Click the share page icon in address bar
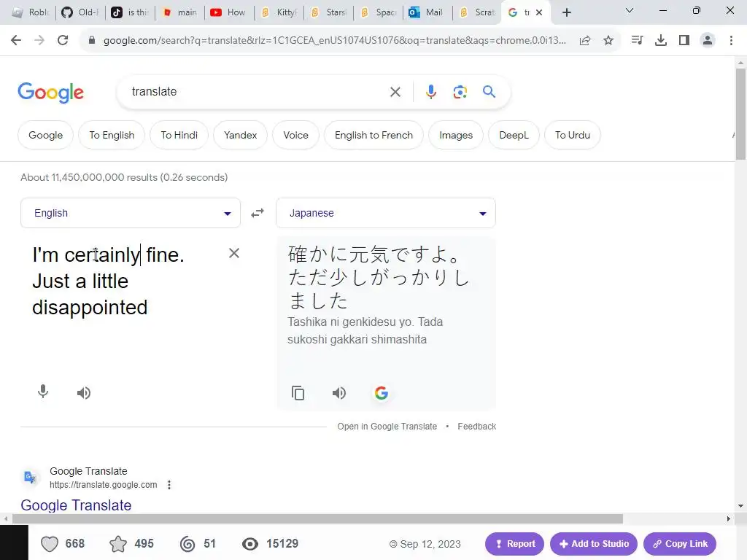747x560 pixels. pos(585,41)
